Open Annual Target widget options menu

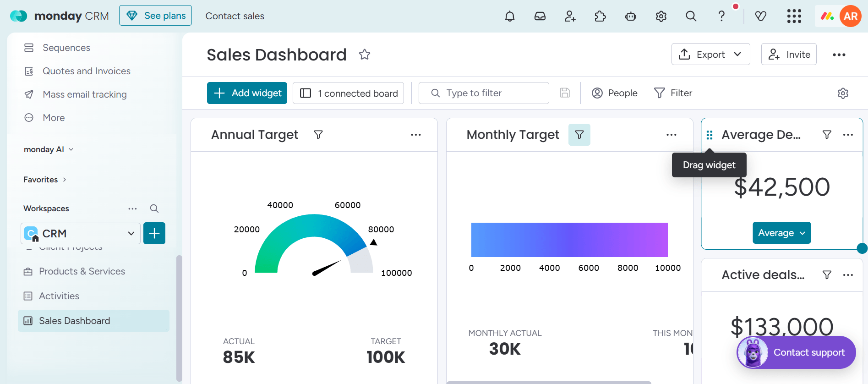[416, 135]
